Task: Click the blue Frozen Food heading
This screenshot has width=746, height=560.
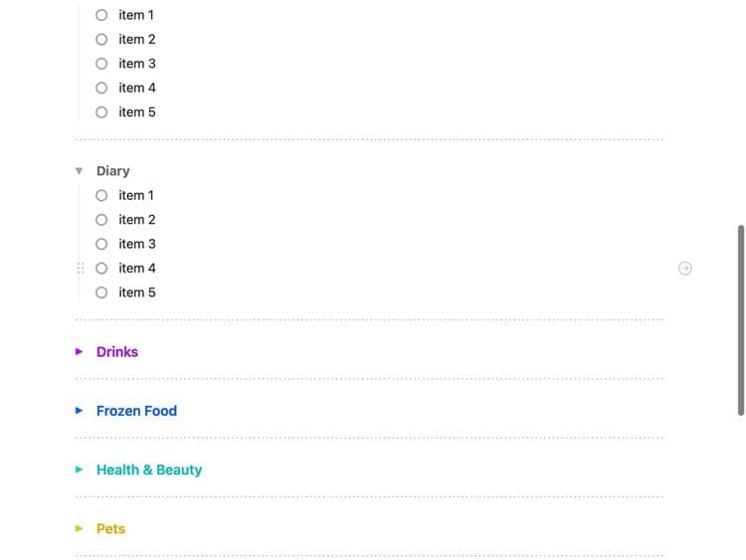Action: [x=136, y=411]
